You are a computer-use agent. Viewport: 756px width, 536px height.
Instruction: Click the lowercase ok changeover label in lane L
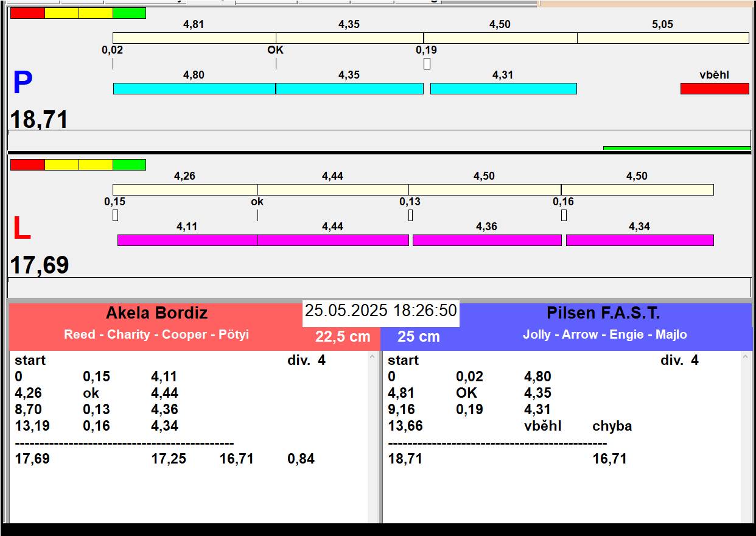tap(257, 202)
